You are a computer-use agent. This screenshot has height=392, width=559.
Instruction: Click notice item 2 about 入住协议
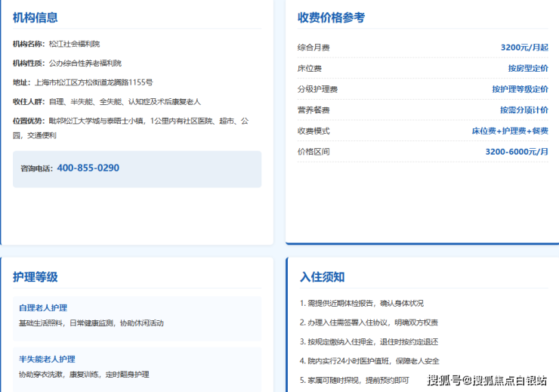pyautogui.click(x=369, y=323)
